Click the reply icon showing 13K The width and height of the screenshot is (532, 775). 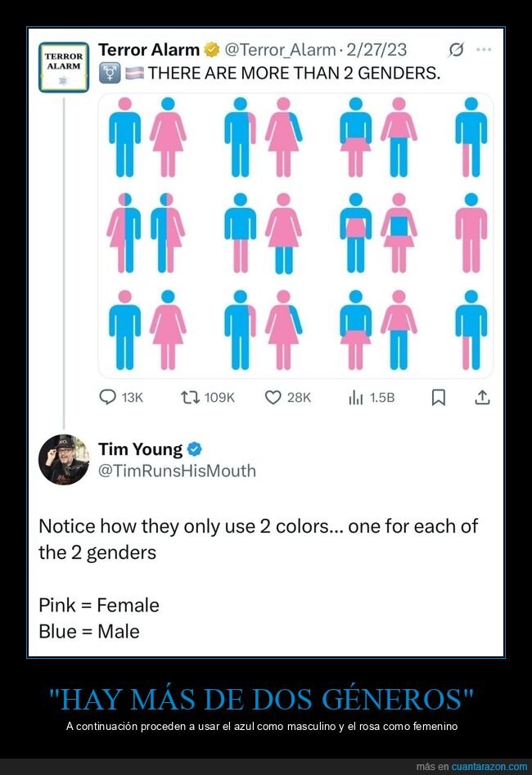109,398
